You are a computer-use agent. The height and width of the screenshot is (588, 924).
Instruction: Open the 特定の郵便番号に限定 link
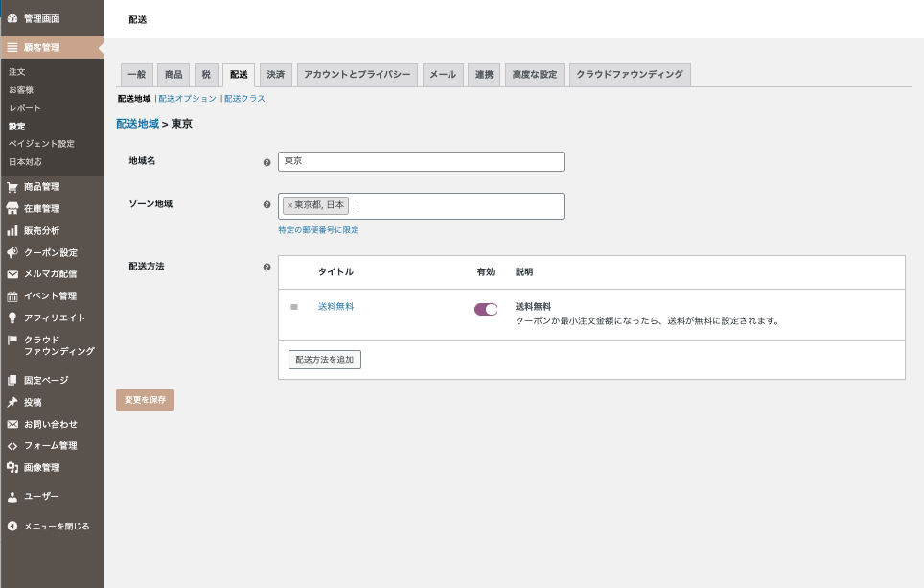(318, 230)
